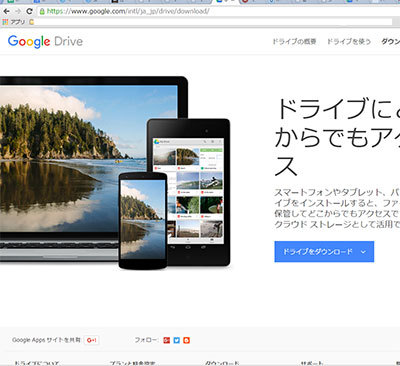
Task: Open the ドライブを使う navigation link
Action: point(349,42)
